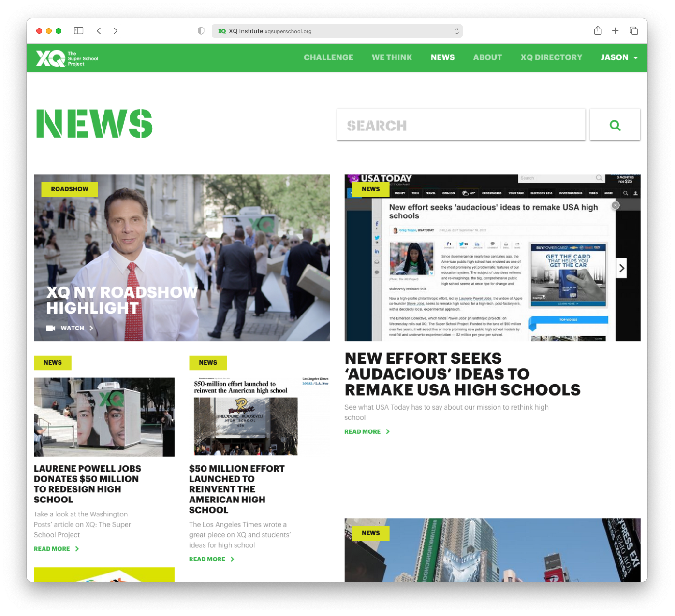The image size is (675, 616).
Task: Click NEWS tag on USA Today image
Action: point(371,189)
